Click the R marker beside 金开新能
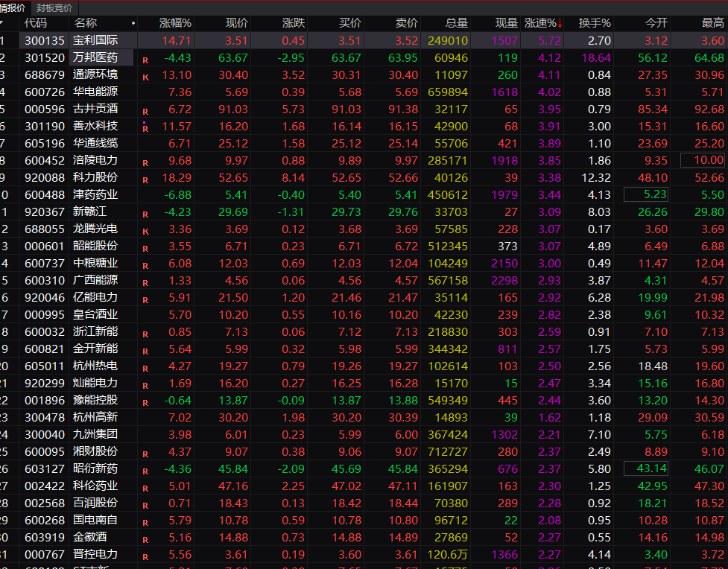Image resolution: width=728 pixels, height=569 pixels. pos(145,352)
